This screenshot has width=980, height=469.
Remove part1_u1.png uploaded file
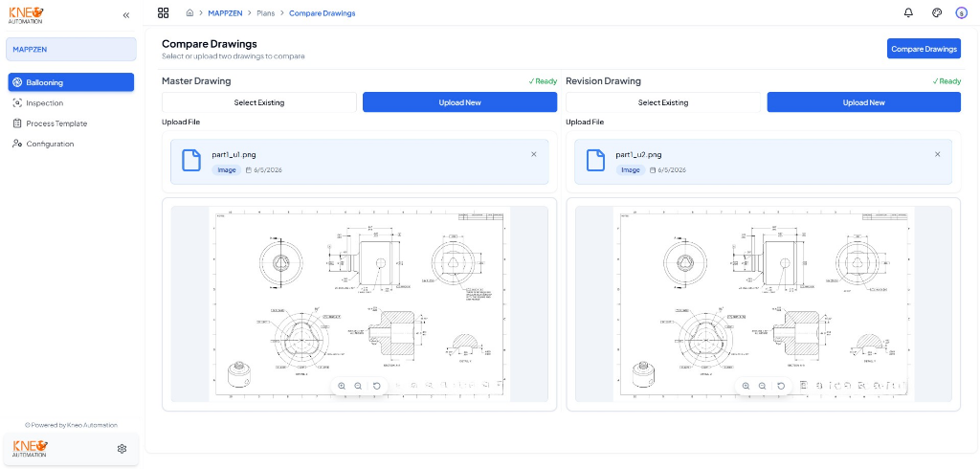pos(534,154)
